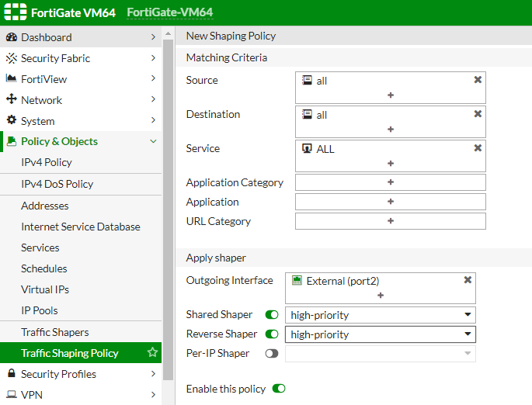
Task: Remove the 'all' entry from Destination
Action: coord(478,114)
